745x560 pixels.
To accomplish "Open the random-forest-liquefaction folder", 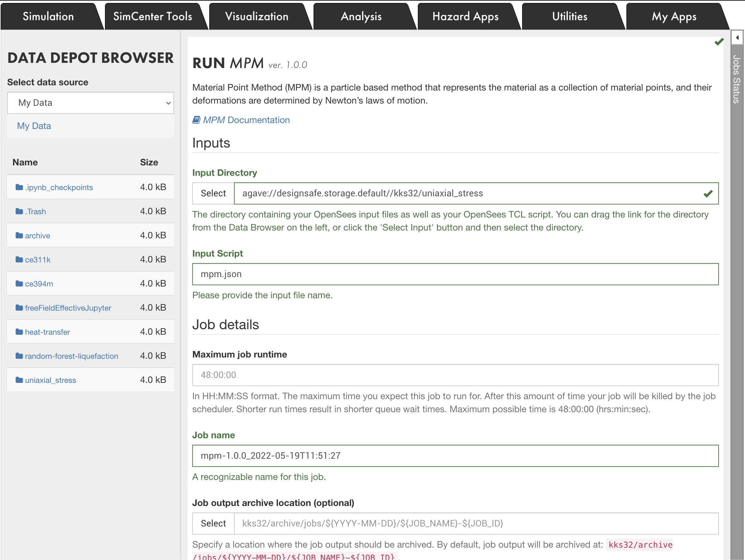I will (x=71, y=356).
